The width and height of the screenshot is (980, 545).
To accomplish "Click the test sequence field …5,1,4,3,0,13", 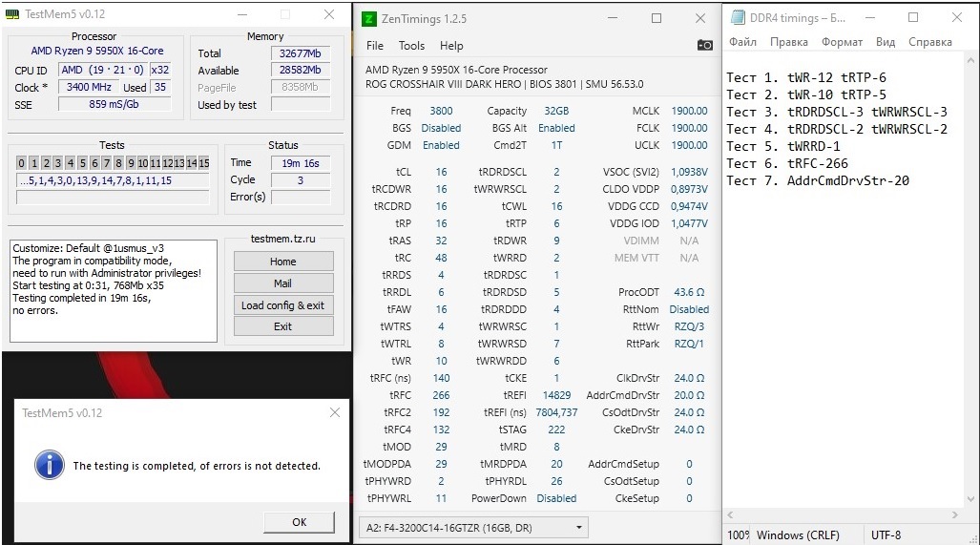I will tap(113, 180).
